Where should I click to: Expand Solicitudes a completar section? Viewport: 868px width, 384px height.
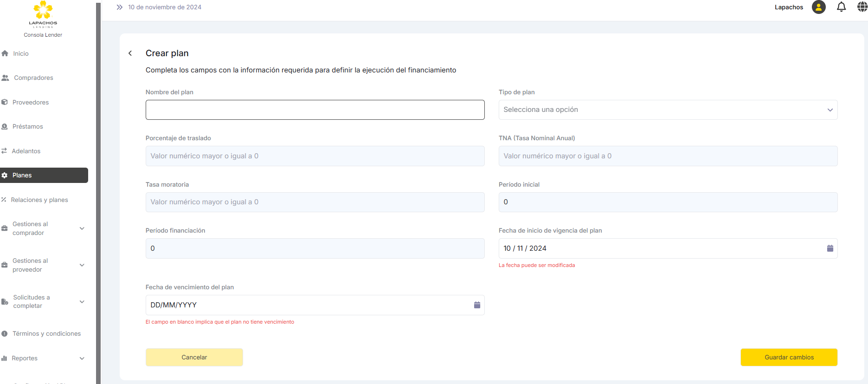(82, 302)
